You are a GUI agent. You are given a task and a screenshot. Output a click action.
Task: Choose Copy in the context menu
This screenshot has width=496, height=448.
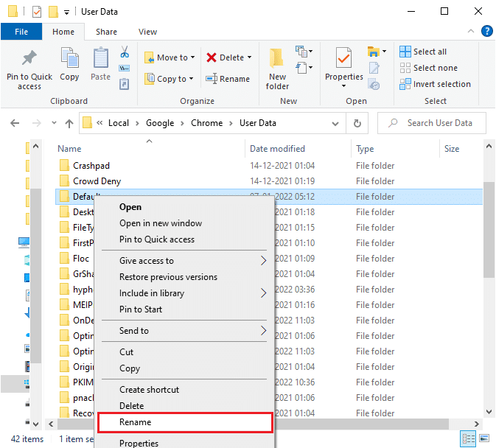tap(185, 368)
